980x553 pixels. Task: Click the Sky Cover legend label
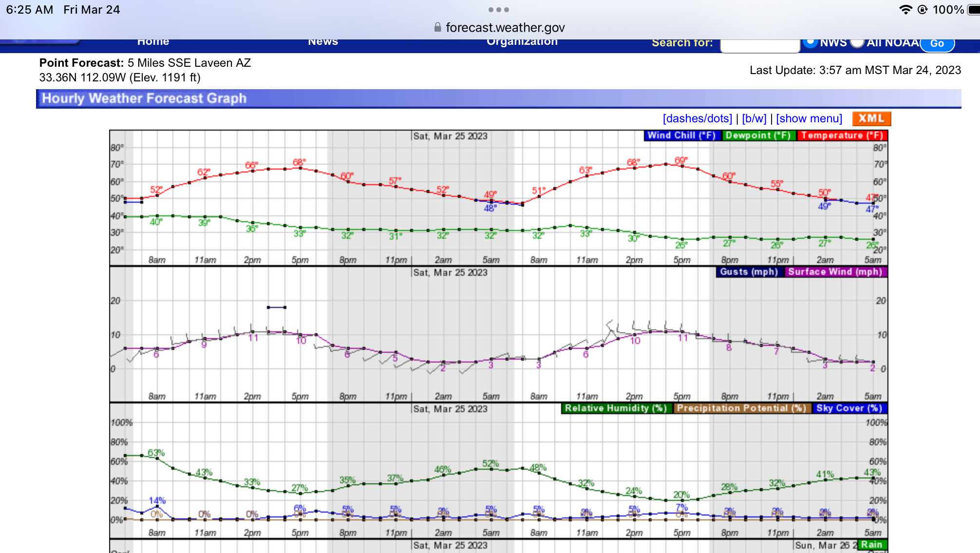[x=849, y=408]
